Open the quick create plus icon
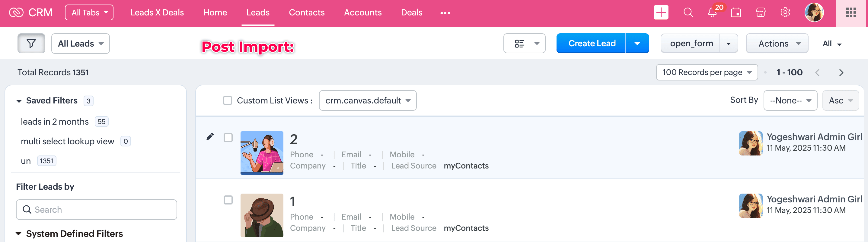The width and height of the screenshot is (868, 242). (x=661, y=13)
